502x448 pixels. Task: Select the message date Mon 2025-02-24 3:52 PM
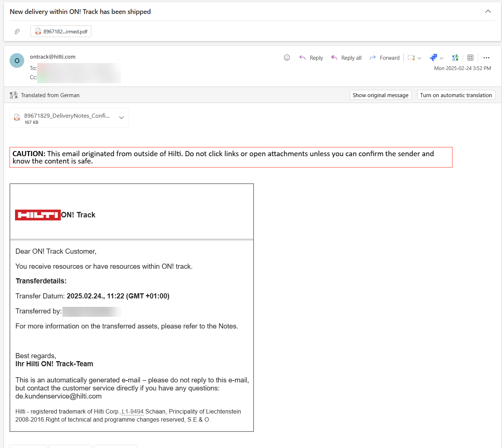tap(462, 68)
